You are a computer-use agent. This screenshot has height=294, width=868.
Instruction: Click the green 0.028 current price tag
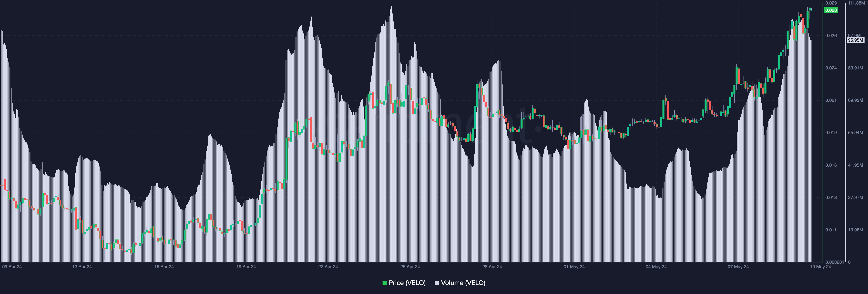pyautogui.click(x=831, y=10)
